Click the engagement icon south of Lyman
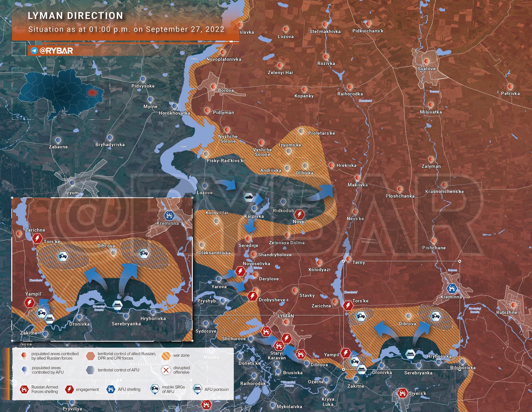 tap(287, 339)
